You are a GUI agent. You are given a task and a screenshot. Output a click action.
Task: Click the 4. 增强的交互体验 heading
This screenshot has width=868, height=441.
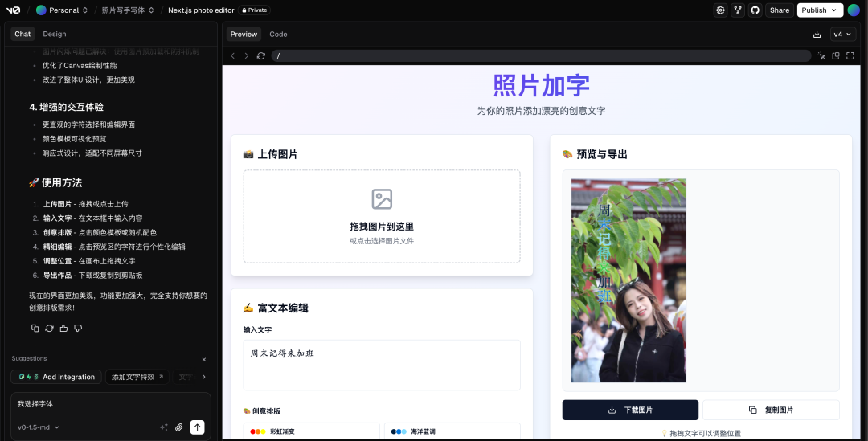[x=67, y=107]
